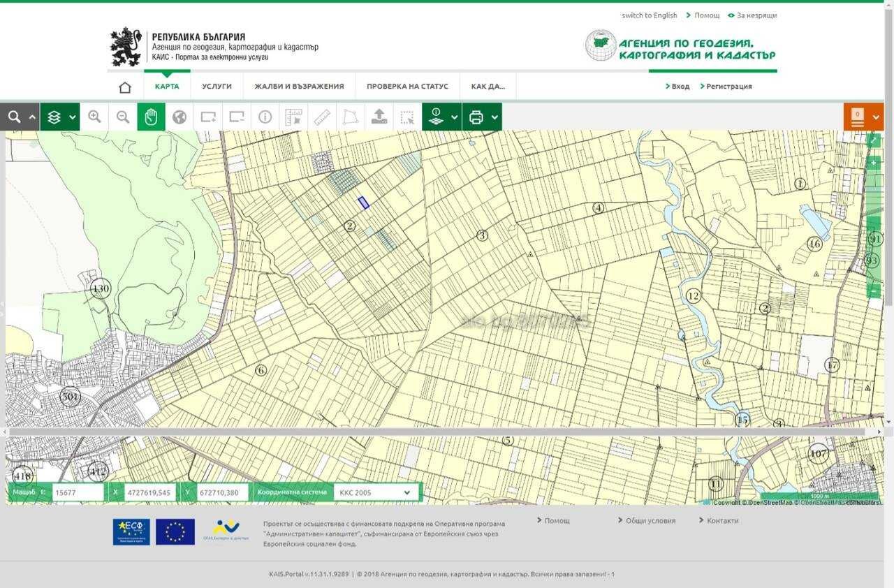894x588 pixels.
Task: Expand the layer info dropdown arrow
Action: pos(455,117)
